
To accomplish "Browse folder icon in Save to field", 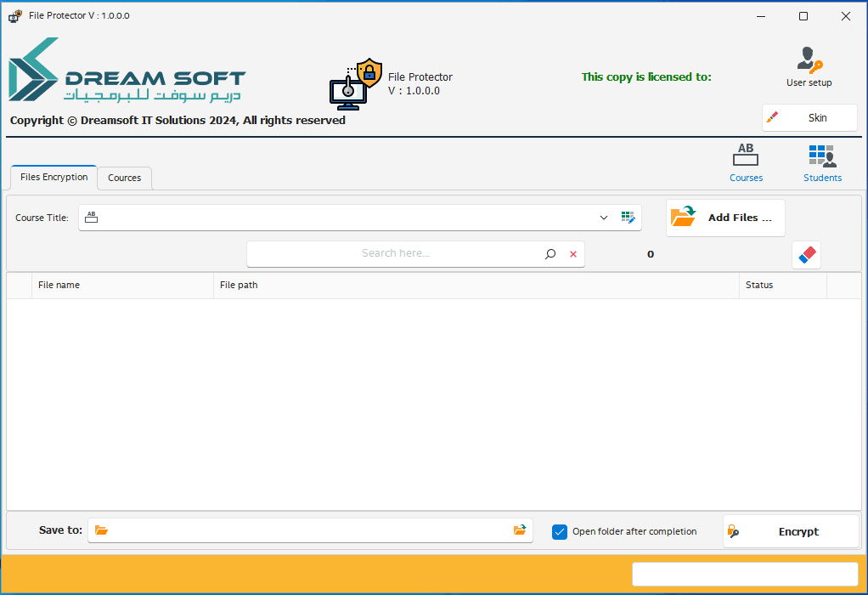I will pyautogui.click(x=519, y=530).
